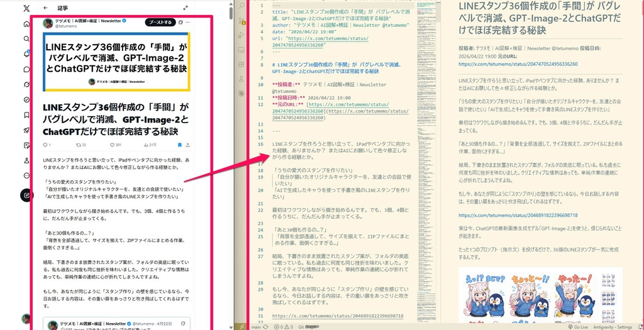
Task: Open the X page vertical scrollbar thumb
Action: coord(231,13)
